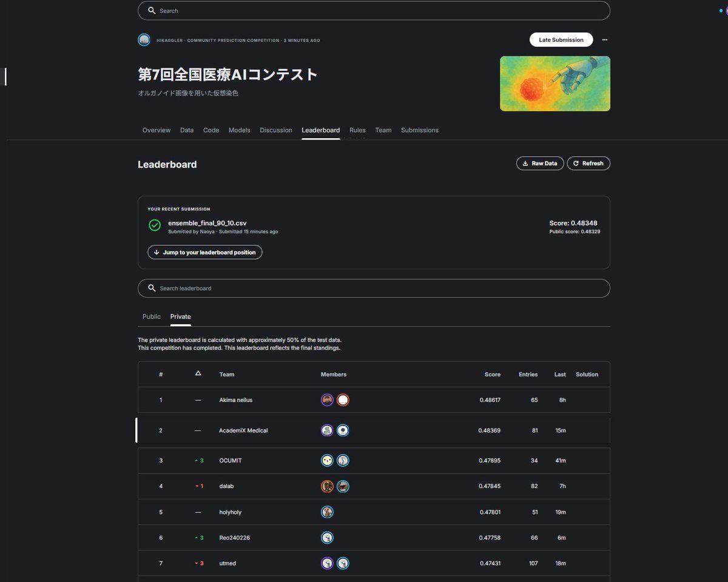
Task: Click the 0.47895 score of OCUMIT
Action: click(490, 461)
